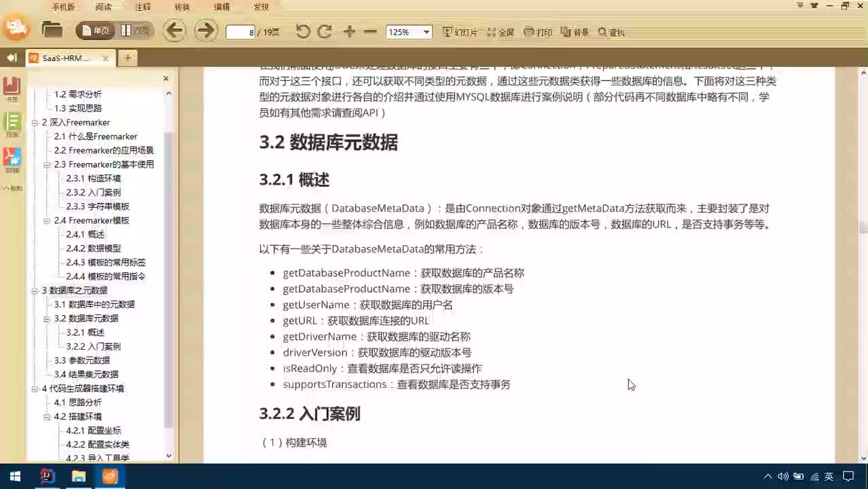
Task: Jump to 2.3.1 构造环境
Action: [93, 179]
